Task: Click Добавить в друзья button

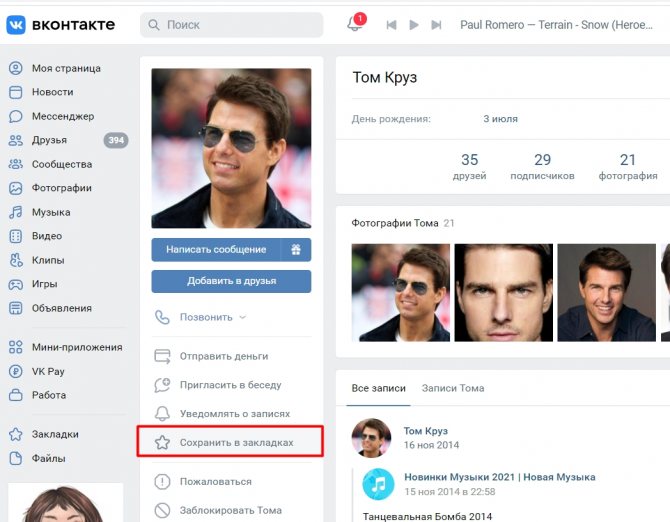Action: coord(231,281)
